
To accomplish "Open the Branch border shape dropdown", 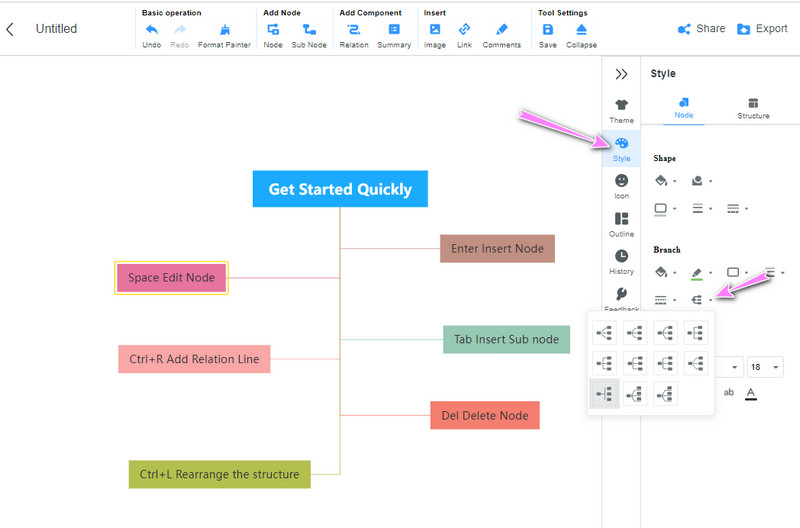I will click(736, 272).
